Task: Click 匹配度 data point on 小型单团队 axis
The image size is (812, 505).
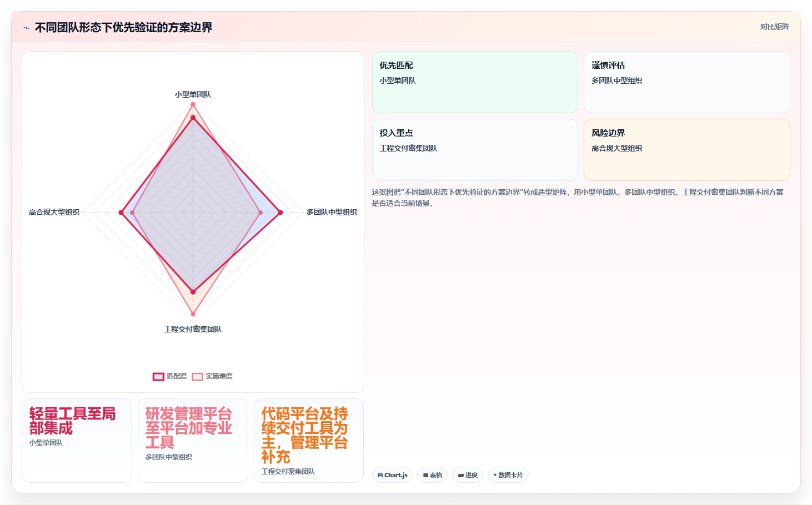Action: coord(193,118)
